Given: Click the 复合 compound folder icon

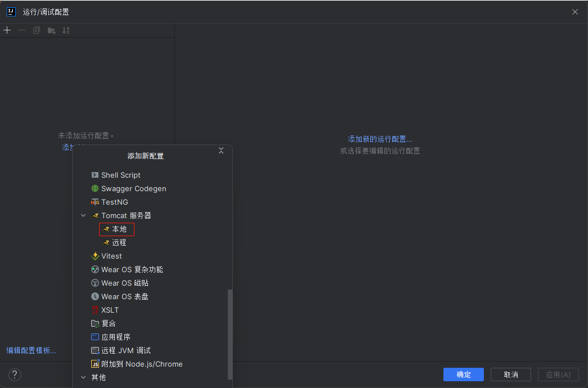Looking at the screenshot, I should (95, 323).
